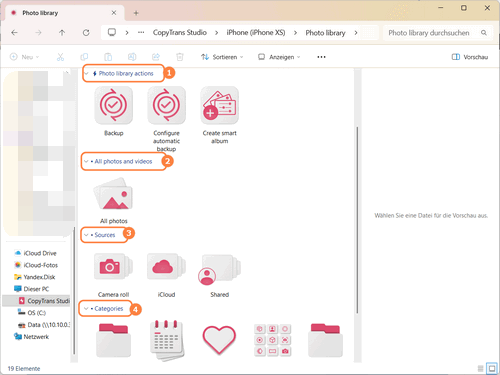Click the Delete trash icon
The height and width of the screenshot is (375, 500).
(180, 57)
